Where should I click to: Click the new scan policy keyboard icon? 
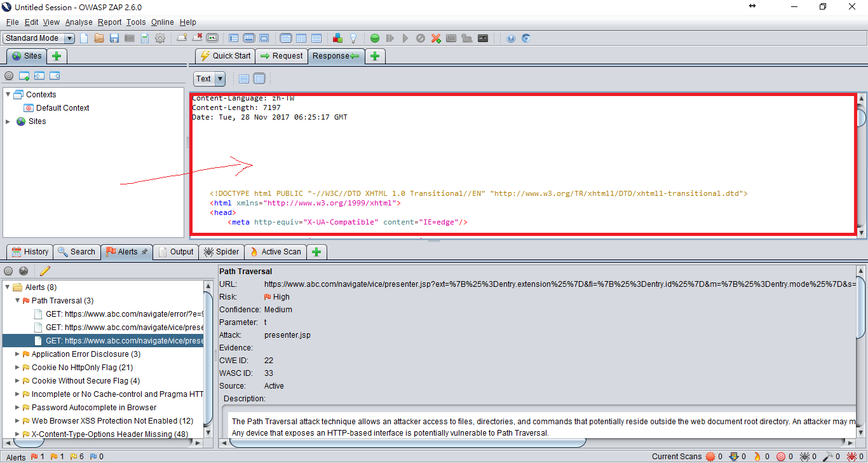[x=451, y=38]
